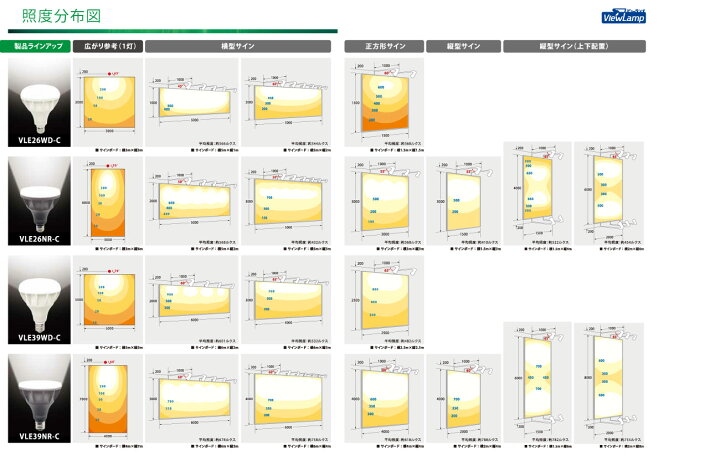The width and height of the screenshot is (720, 471).
Task: Open VLE39WD-C single-lamp spread diagram
Action: coord(108,300)
